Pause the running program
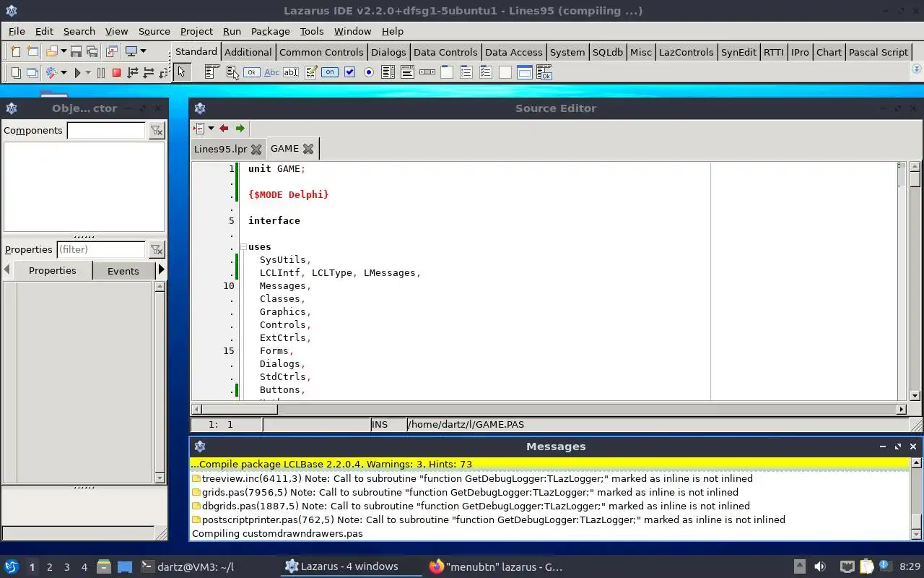This screenshot has height=578, width=924. point(101,72)
